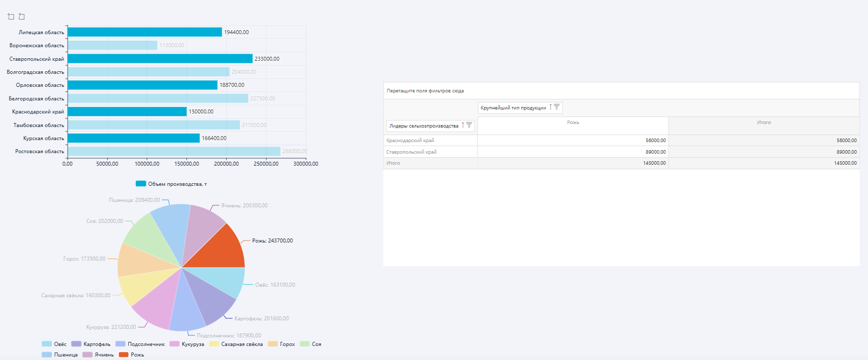Toggle 'Кукуруза' series in pie legend

[187, 344]
